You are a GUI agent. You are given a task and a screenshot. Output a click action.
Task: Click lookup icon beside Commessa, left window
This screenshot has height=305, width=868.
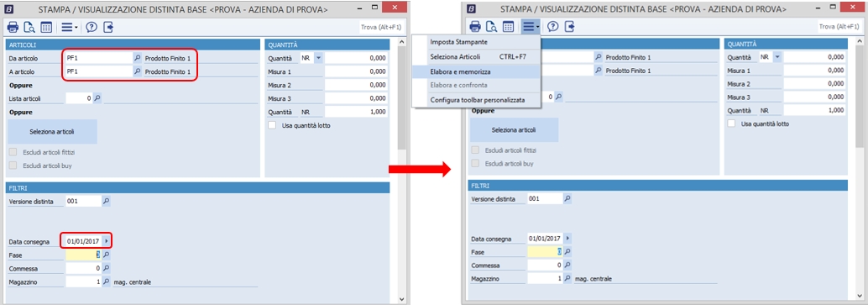point(107,268)
